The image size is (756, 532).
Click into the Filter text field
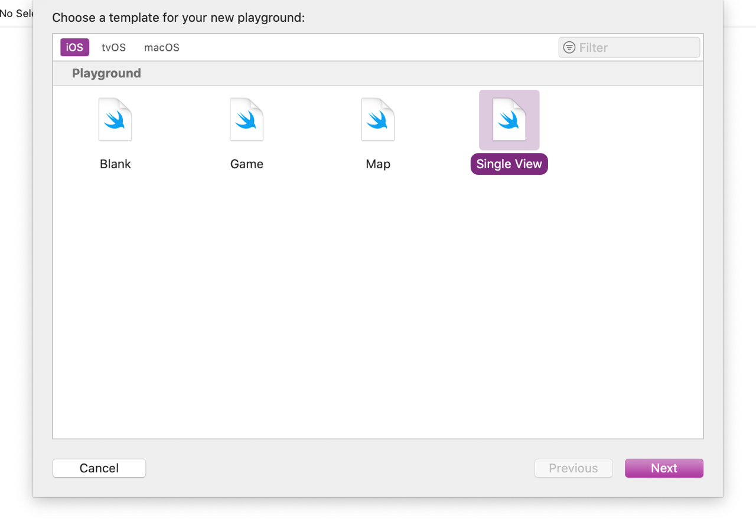pyautogui.click(x=629, y=47)
